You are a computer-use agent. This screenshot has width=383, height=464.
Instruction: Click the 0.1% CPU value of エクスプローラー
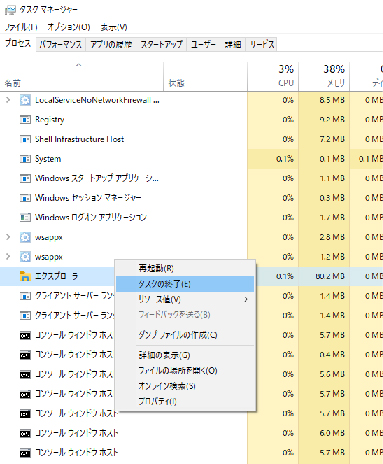[285, 276]
